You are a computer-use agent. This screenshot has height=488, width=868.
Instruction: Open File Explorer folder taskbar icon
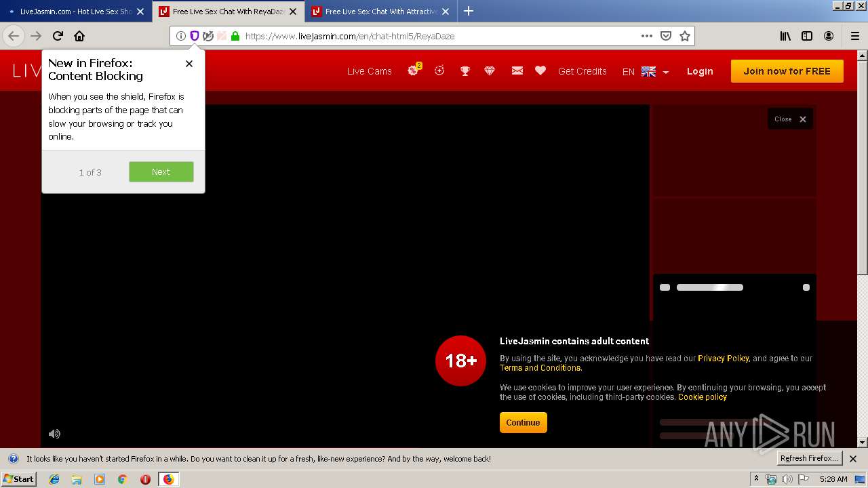point(77,479)
